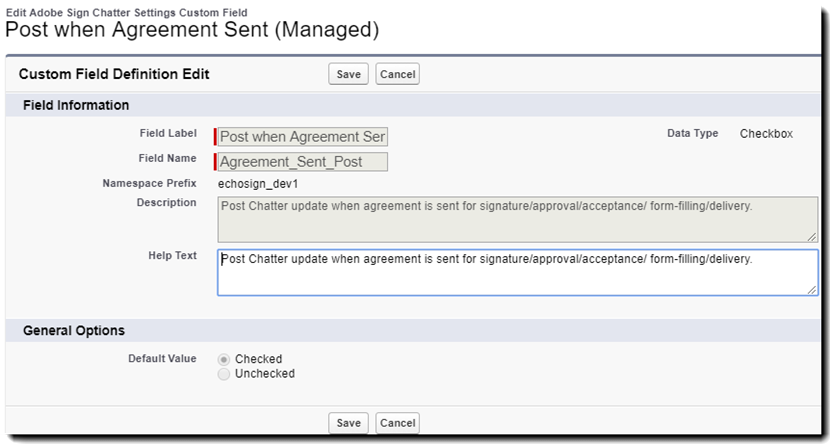Click the Help Text box resize handle
This screenshot has width=830, height=444.
tap(812, 290)
